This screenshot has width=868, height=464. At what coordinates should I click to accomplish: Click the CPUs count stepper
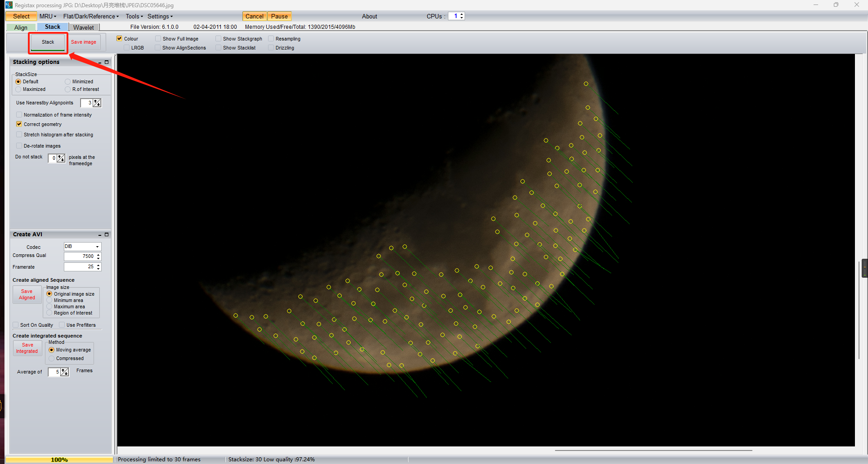pos(461,16)
